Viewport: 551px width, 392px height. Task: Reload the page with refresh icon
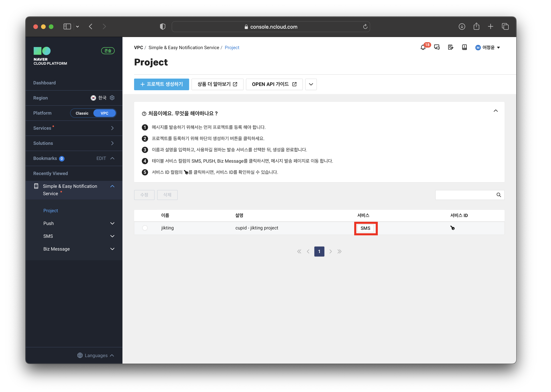click(x=365, y=26)
